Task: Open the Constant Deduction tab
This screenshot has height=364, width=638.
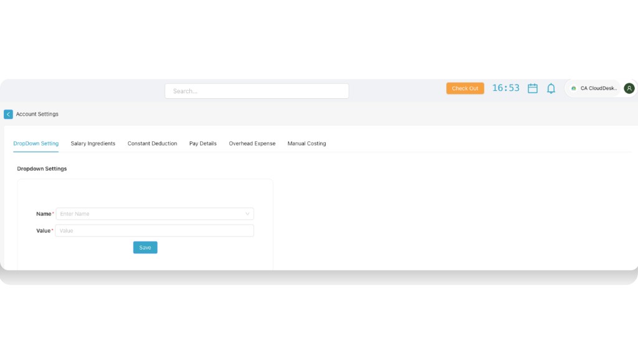Action: [x=152, y=143]
